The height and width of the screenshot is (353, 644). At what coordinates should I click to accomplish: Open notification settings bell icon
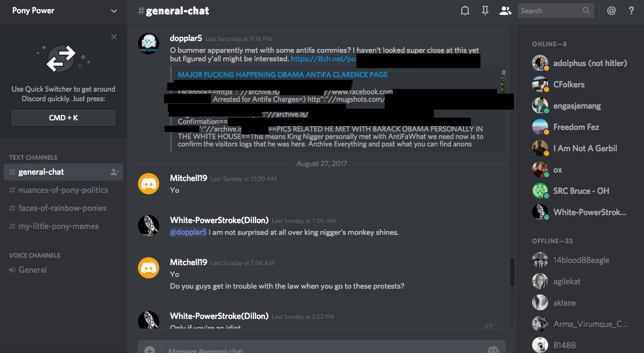coord(465,11)
